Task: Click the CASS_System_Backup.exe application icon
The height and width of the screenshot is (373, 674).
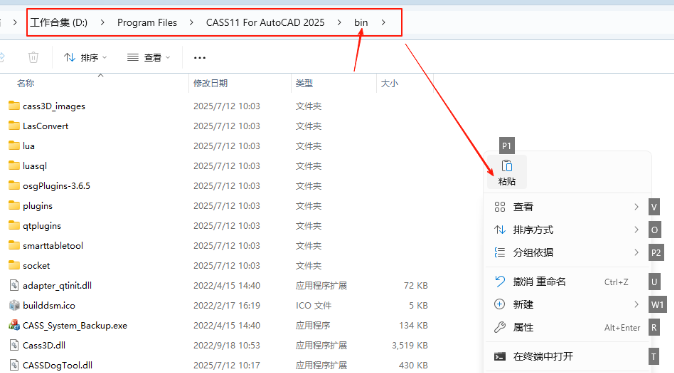Action: [x=14, y=325]
